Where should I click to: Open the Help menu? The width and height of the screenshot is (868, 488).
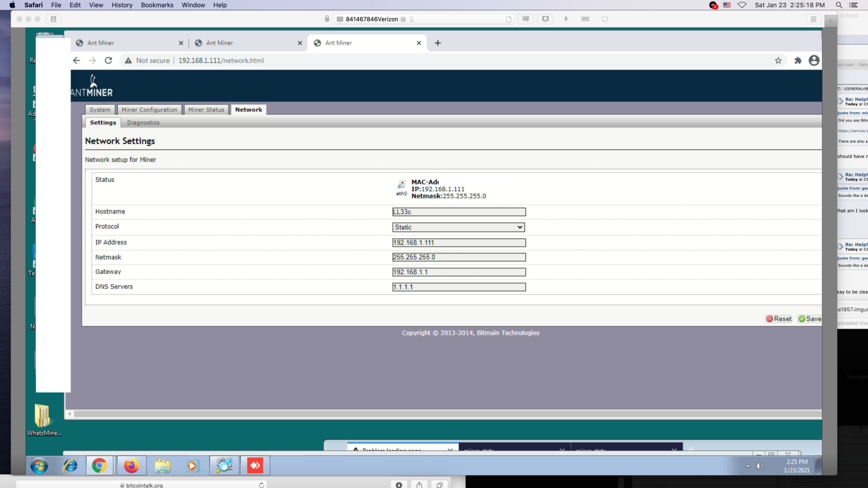click(220, 5)
